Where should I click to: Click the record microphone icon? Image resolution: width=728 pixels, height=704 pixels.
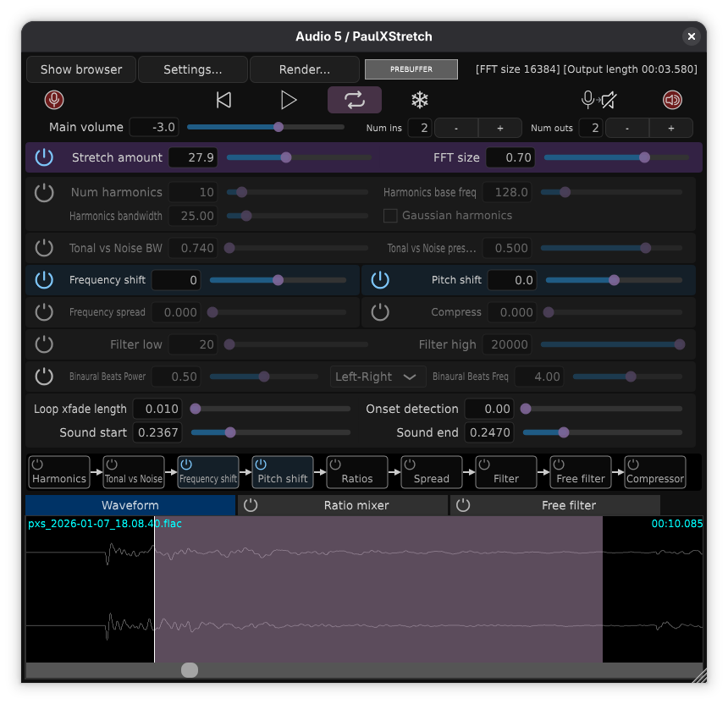(x=54, y=100)
